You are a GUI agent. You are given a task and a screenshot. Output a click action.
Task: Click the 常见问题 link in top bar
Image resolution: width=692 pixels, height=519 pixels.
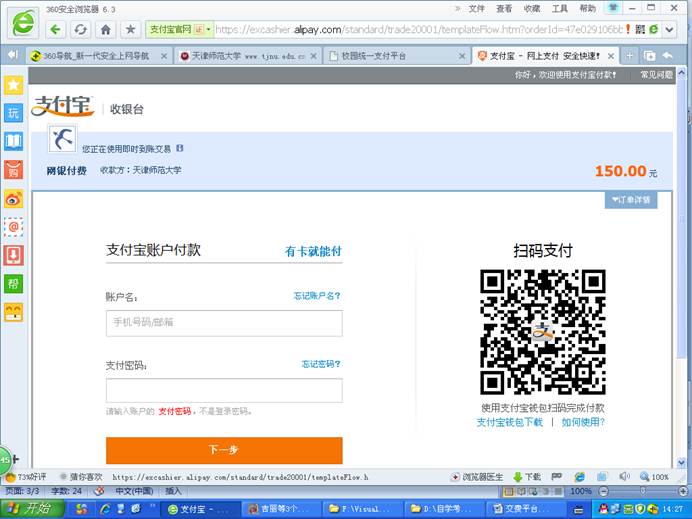(x=657, y=75)
